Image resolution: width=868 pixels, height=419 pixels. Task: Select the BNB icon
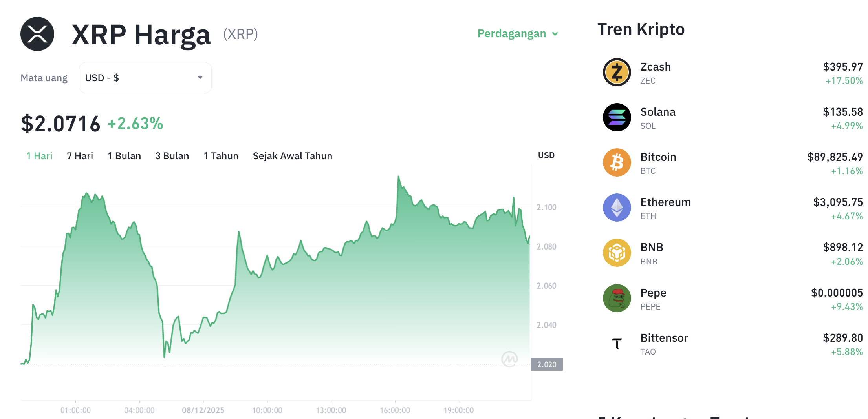617,253
